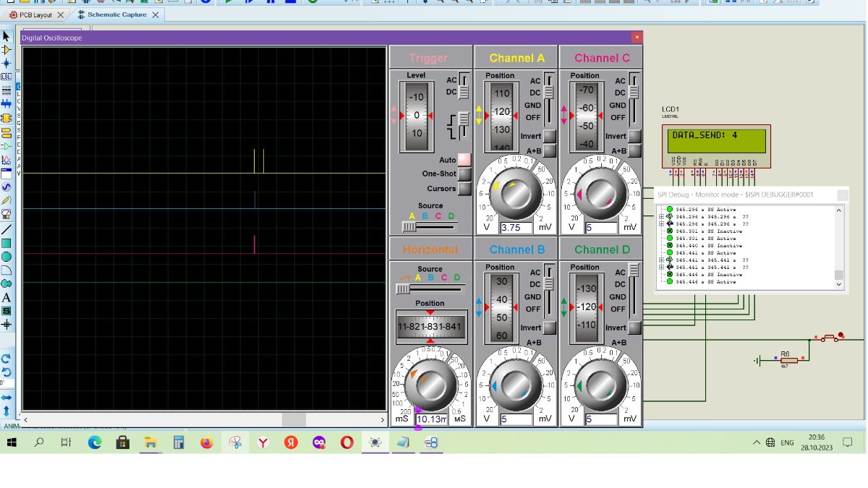The width and height of the screenshot is (868, 488).
Task: Pick the 2D Markers crosshair tool
Action: point(7,325)
